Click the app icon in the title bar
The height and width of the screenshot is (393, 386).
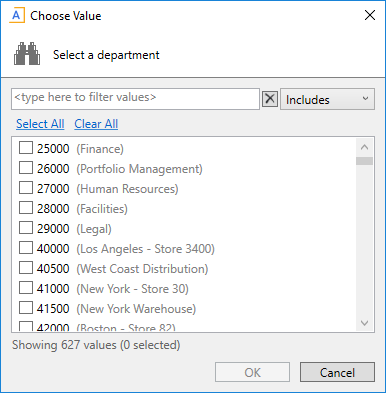pyautogui.click(x=16, y=16)
